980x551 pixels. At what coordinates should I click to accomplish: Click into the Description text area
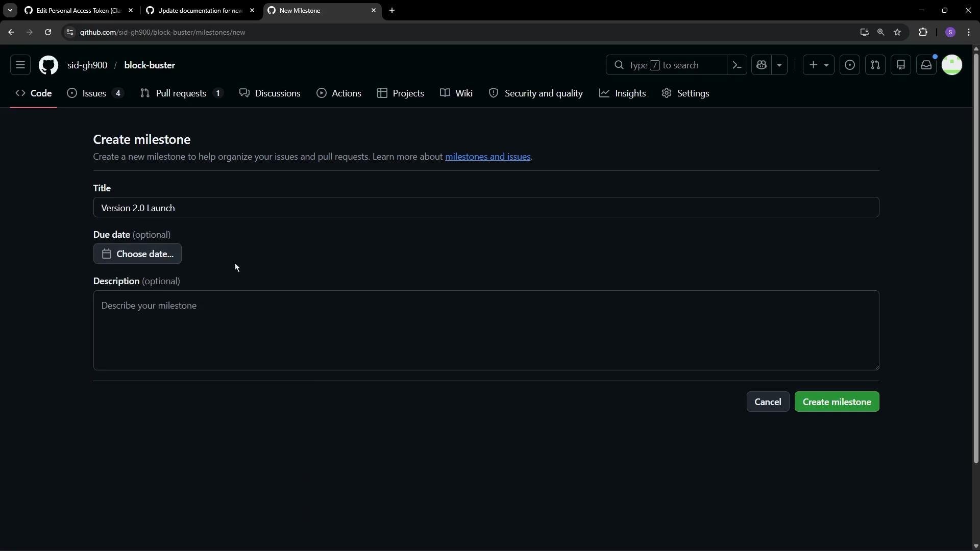[x=486, y=330]
